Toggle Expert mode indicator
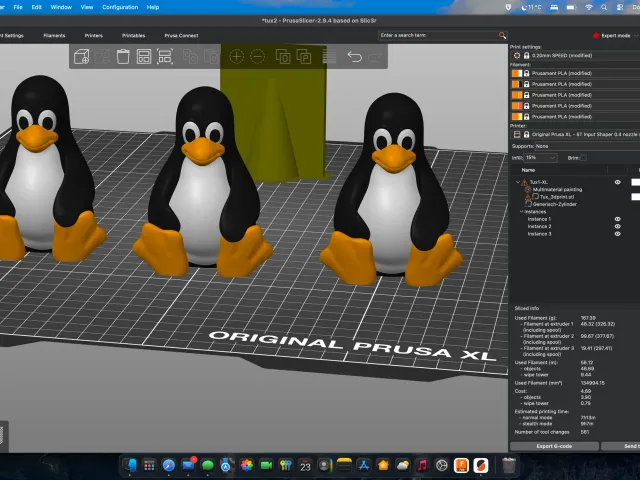 (612, 36)
